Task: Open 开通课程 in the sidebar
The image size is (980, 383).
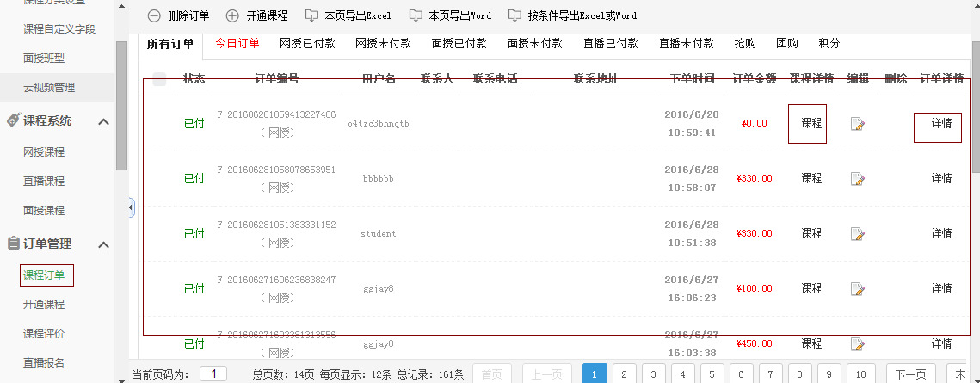Action: (44, 305)
